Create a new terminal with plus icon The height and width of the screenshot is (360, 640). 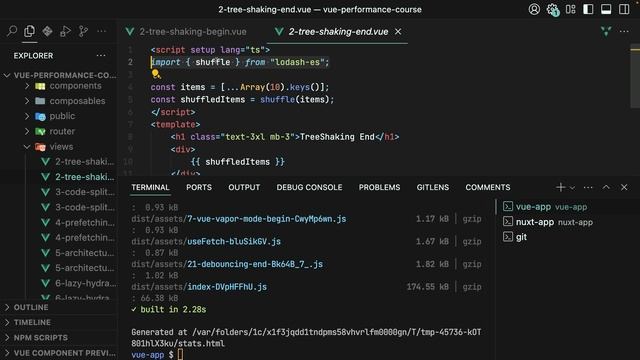(x=560, y=187)
